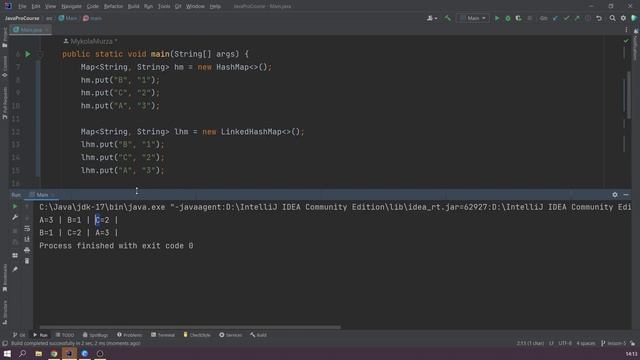Open Windows Start menu
The image size is (640, 360).
(x=7, y=353)
